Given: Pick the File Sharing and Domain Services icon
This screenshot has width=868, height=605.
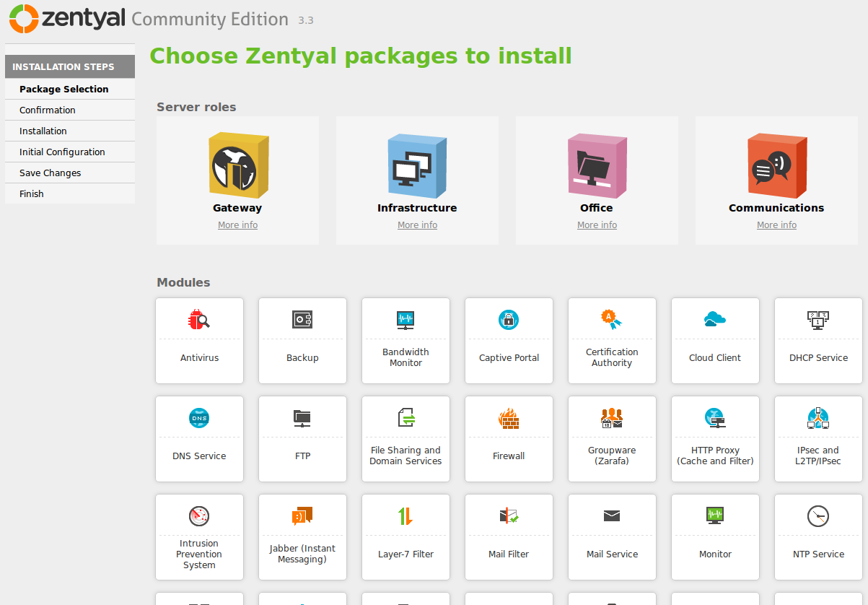Looking at the screenshot, I should pos(406,417).
